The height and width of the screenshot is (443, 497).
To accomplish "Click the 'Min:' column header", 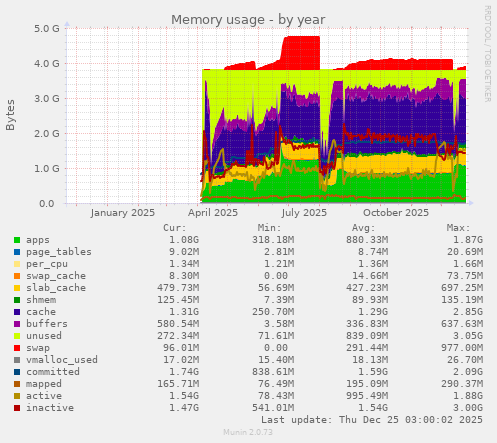I will tap(269, 228).
